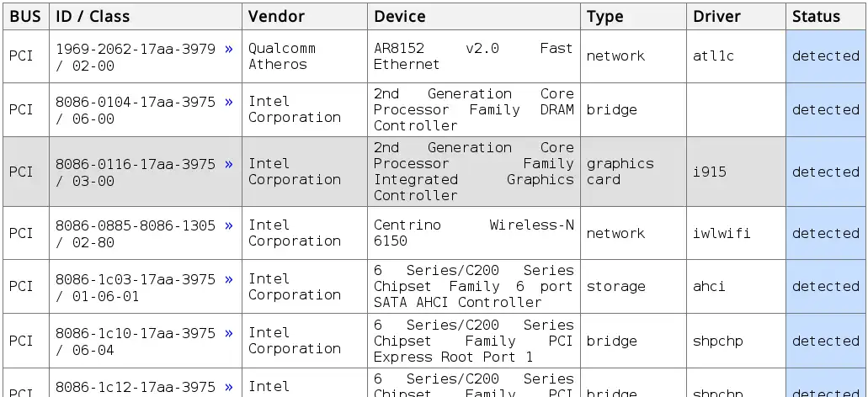The image size is (868, 397).
Task: Click the Driver column header
Action: pos(737,17)
